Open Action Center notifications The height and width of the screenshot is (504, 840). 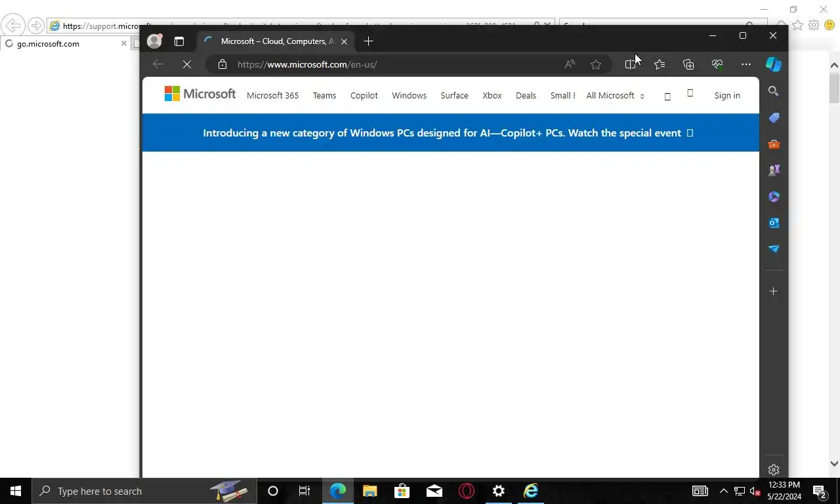820,491
